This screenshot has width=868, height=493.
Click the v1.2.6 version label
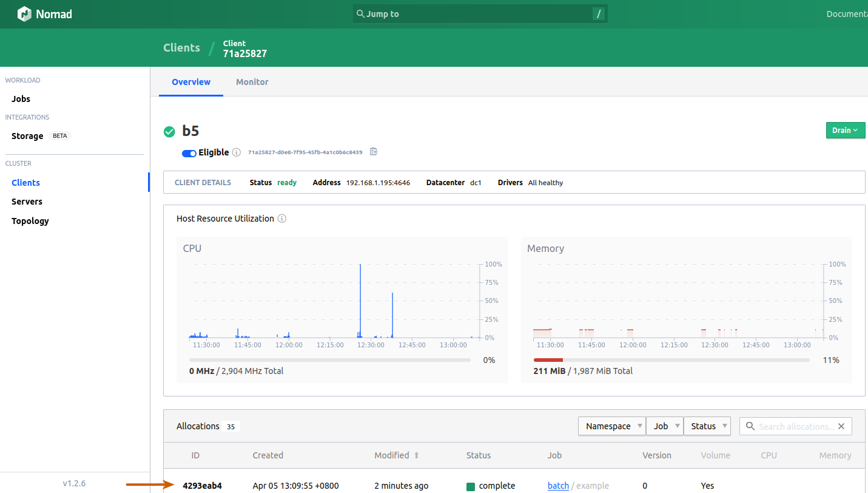pos(75,483)
